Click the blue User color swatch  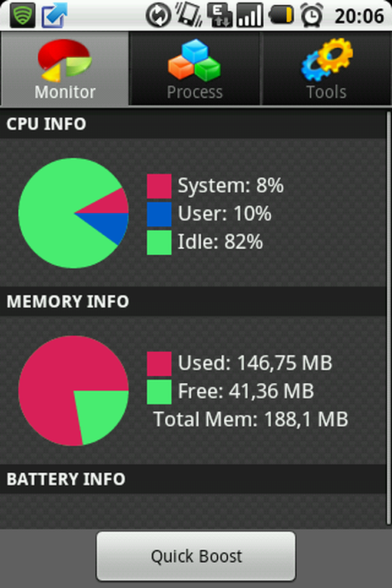coord(159,215)
